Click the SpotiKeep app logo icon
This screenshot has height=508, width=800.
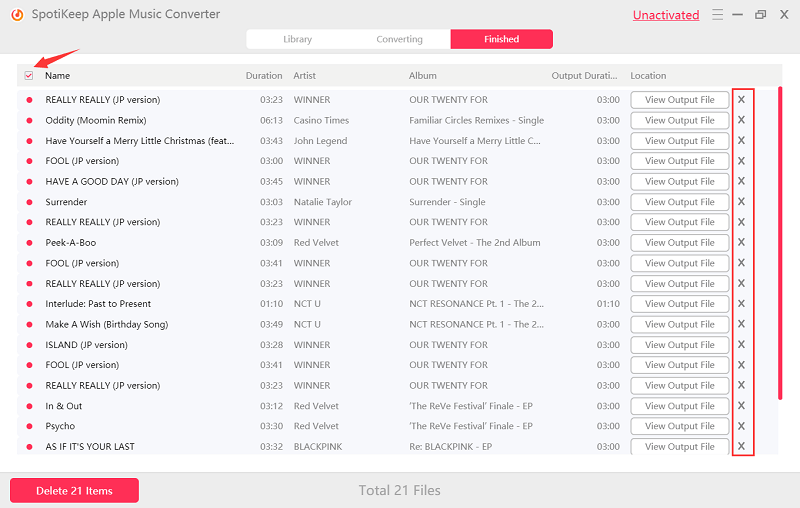coord(17,15)
